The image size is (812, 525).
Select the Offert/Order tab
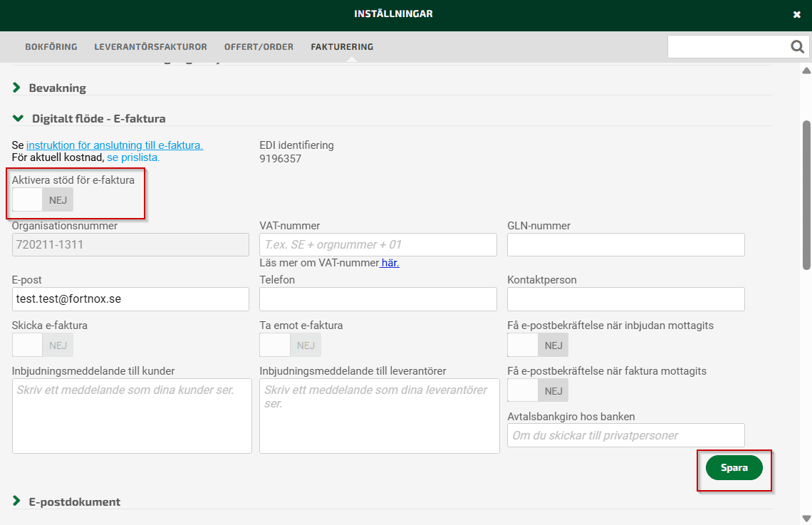(x=259, y=47)
